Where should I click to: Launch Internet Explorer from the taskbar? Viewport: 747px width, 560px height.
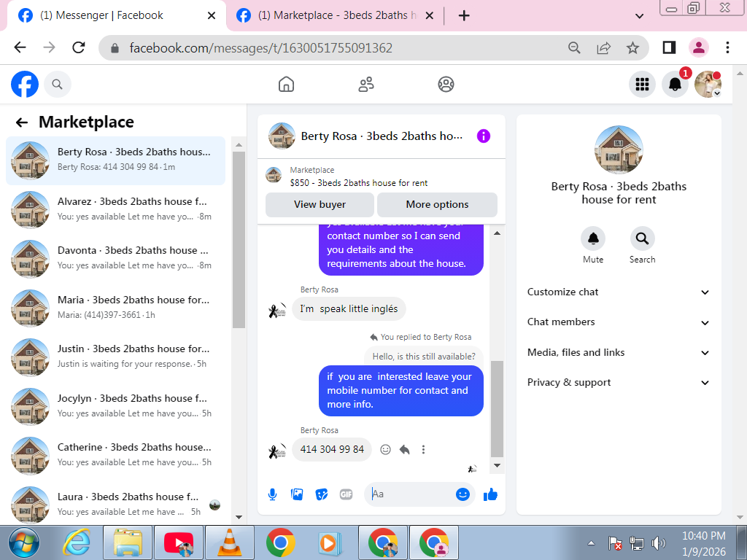(x=77, y=542)
